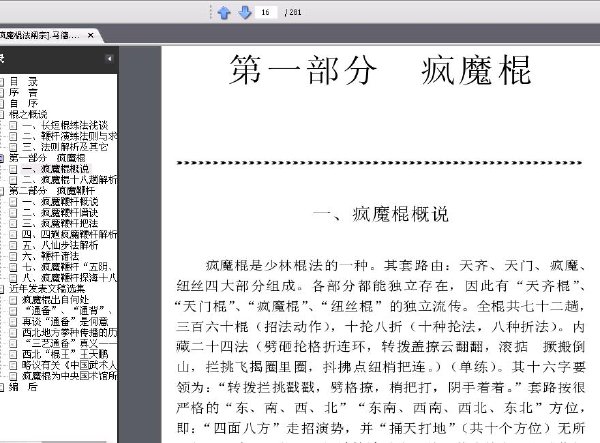This screenshot has height=443, width=600.
Task: Open the 棍之概说 bookmark
Action: click(28, 114)
